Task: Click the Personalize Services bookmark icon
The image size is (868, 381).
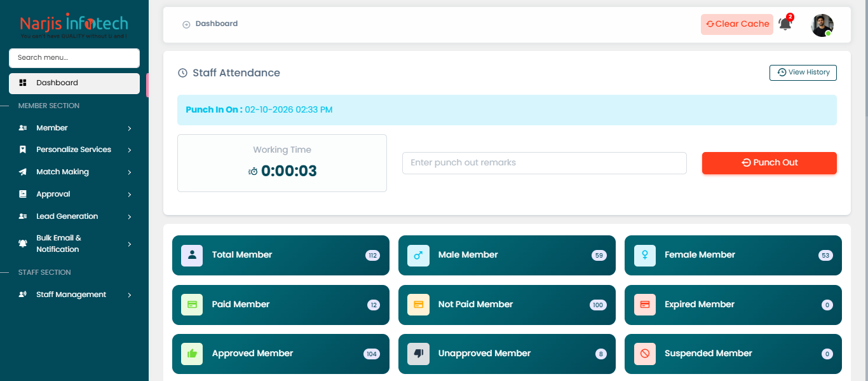Action: pyautogui.click(x=23, y=150)
